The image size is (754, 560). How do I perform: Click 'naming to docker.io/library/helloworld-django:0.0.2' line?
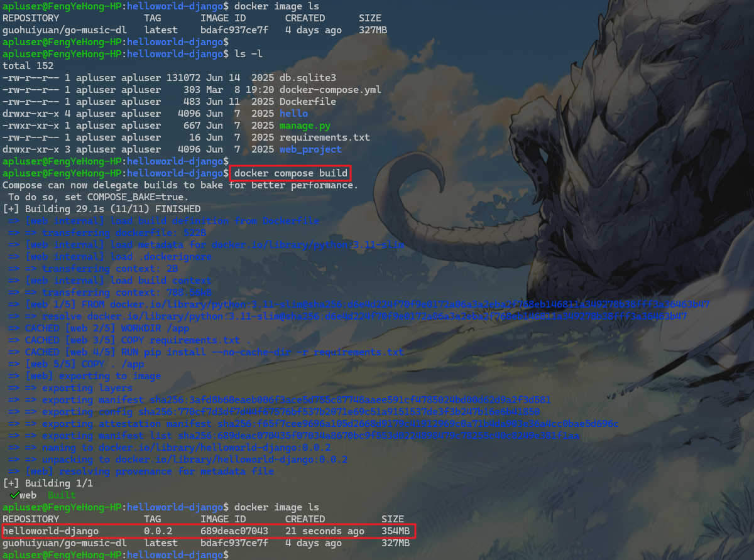[170, 448]
